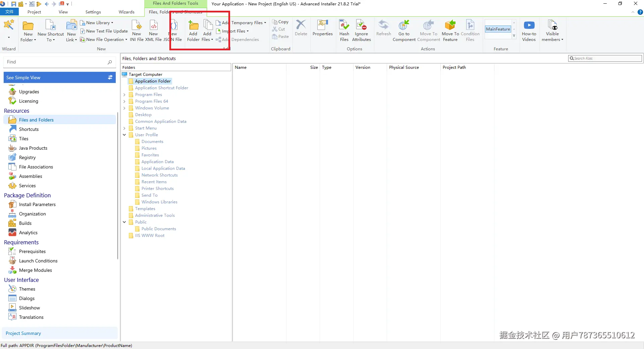
Task: Click Go to Component icon
Action: point(404,31)
